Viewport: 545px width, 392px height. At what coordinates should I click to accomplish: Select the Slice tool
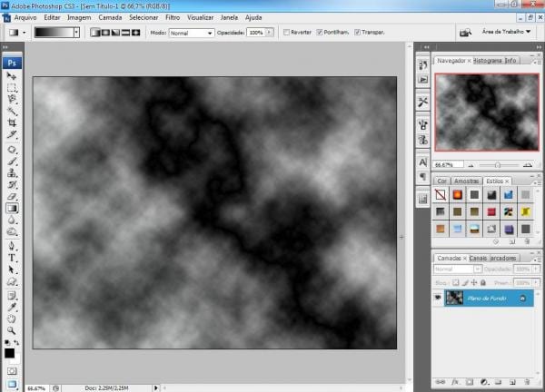(12, 134)
